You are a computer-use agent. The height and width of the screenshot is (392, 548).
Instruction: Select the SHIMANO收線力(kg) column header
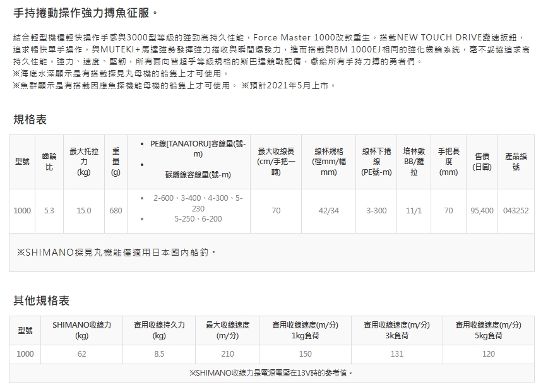click(x=81, y=330)
